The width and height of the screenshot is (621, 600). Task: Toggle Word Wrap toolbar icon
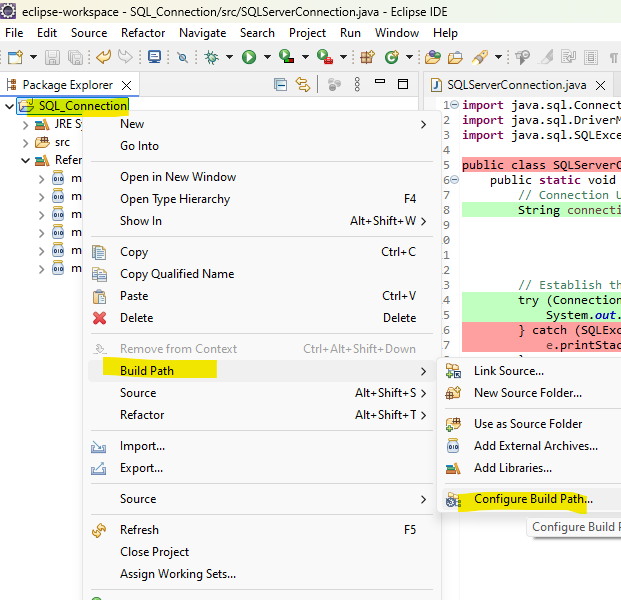click(568, 57)
